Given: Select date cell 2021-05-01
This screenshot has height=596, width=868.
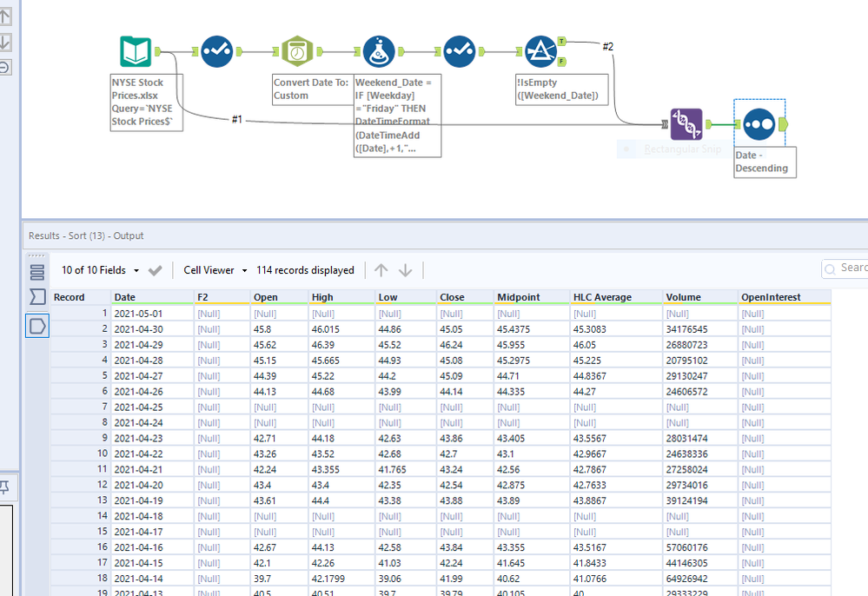Looking at the screenshot, I should point(153,314).
